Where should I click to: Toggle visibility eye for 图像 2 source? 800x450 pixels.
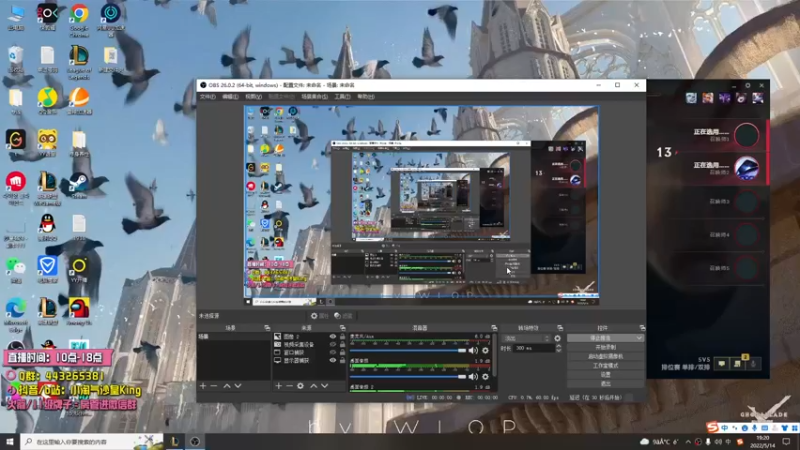tap(333, 337)
